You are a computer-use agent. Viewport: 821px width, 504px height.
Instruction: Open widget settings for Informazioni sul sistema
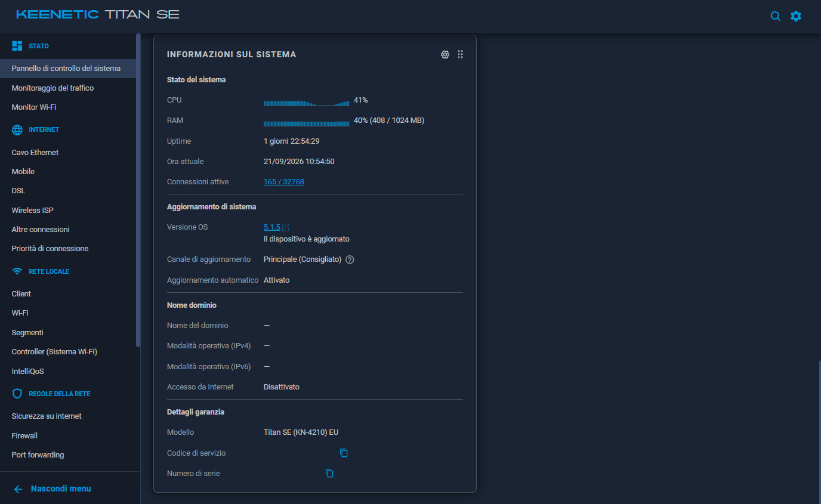click(445, 54)
